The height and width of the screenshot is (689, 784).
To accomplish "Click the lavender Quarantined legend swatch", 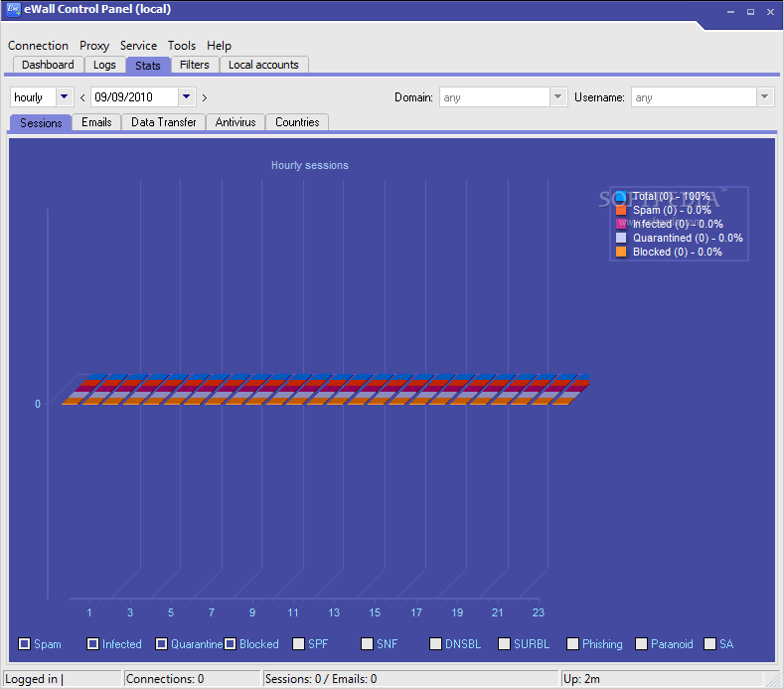I will (620, 238).
